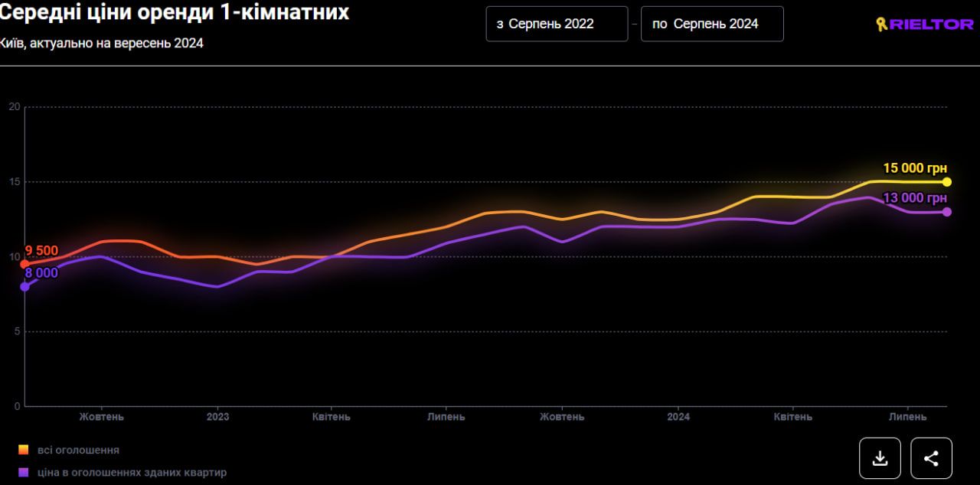This screenshot has height=485, width=980.
Task: Open the end date 'по Серпень 2024' dropdown
Action: coord(712,24)
